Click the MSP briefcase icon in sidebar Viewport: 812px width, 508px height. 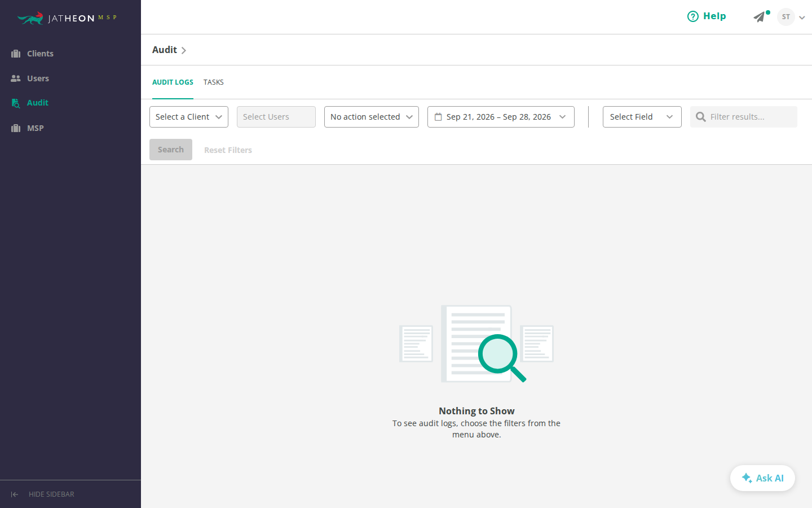pyautogui.click(x=16, y=128)
